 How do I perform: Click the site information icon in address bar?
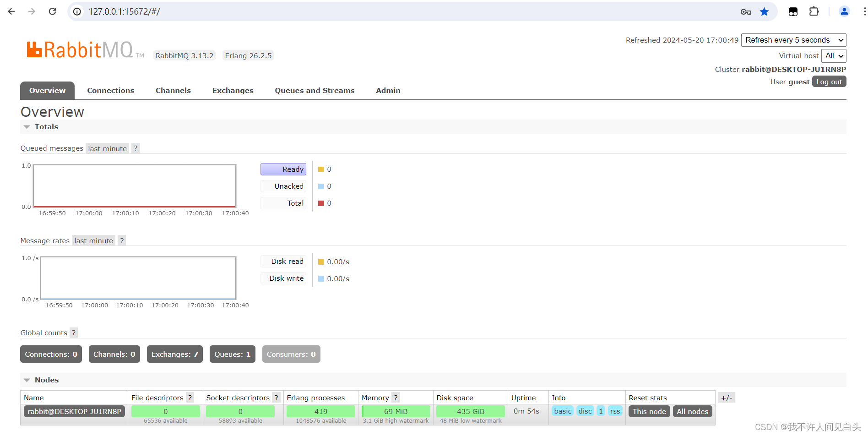(x=77, y=11)
